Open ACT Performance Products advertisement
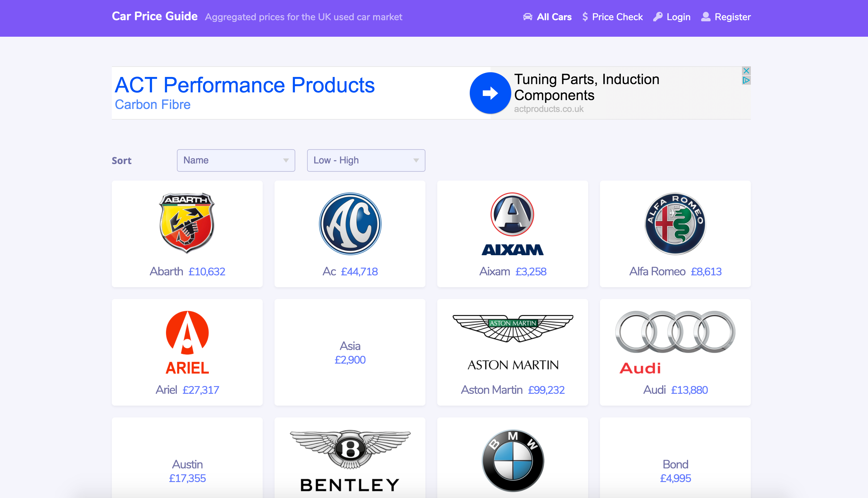Image resolution: width=868 pixels, height=498 pixels. tap(245, 85)
